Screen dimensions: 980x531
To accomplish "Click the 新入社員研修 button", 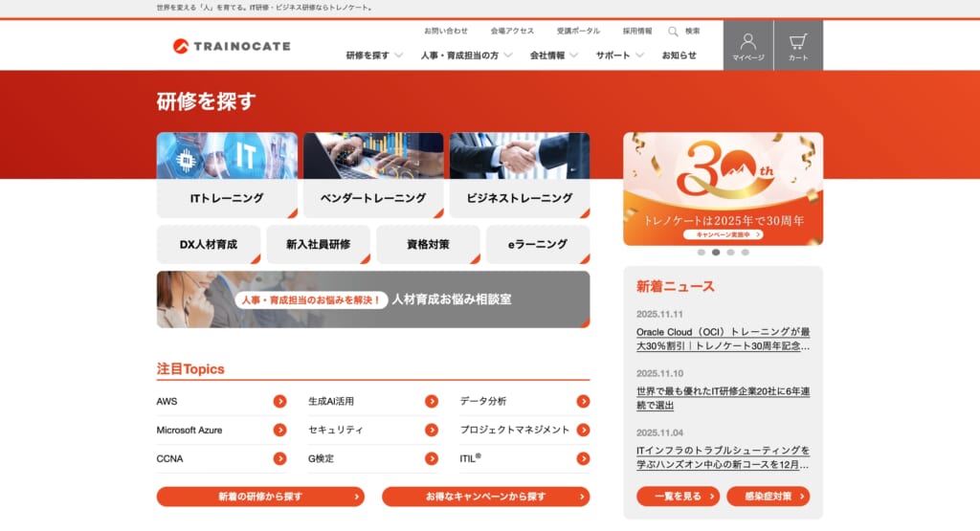I will pos(318,244).
